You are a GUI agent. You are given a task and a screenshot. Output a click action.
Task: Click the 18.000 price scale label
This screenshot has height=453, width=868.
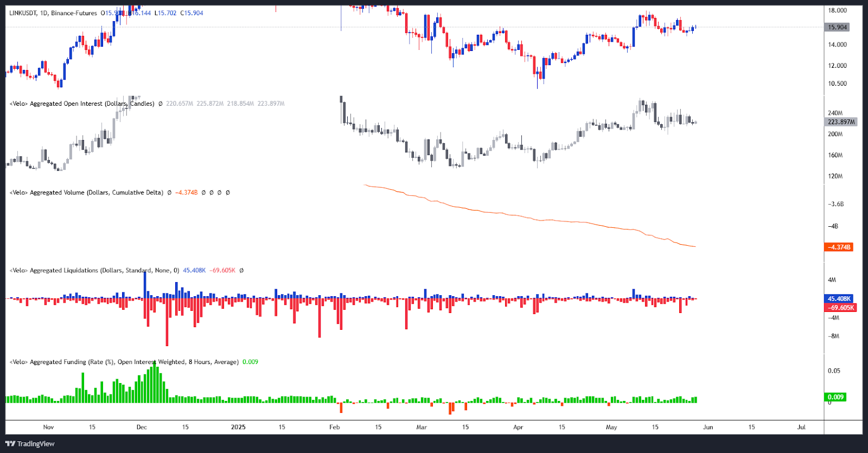(837, 10)
